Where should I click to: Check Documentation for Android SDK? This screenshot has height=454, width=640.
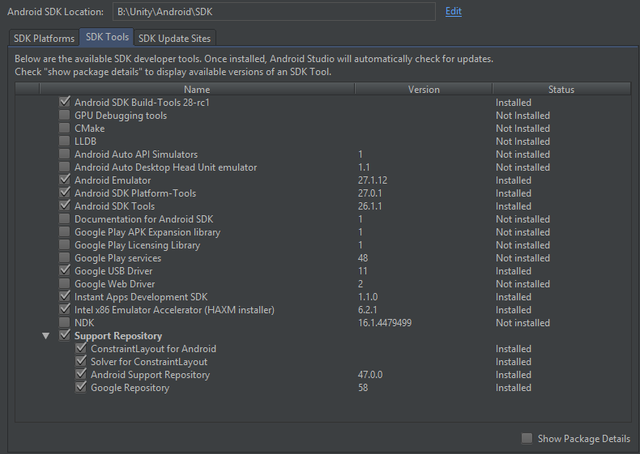click(64, 219)
